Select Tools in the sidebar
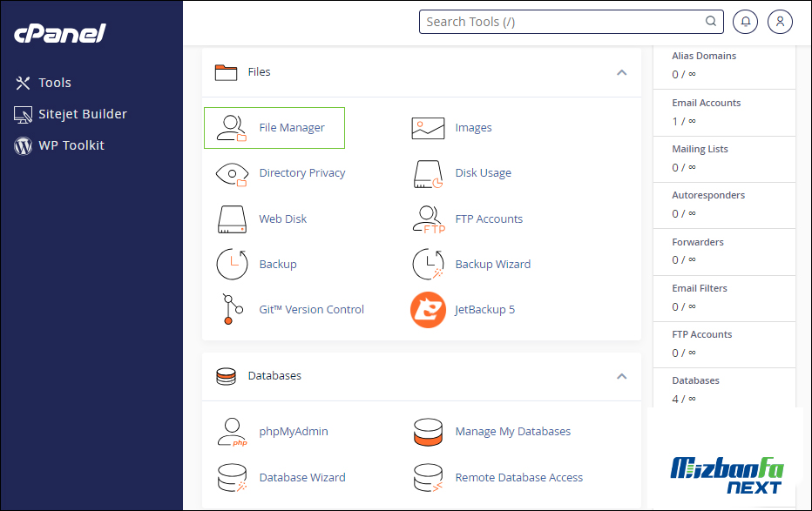The height and width of the screenshot is (511, 812). [54, 83]
